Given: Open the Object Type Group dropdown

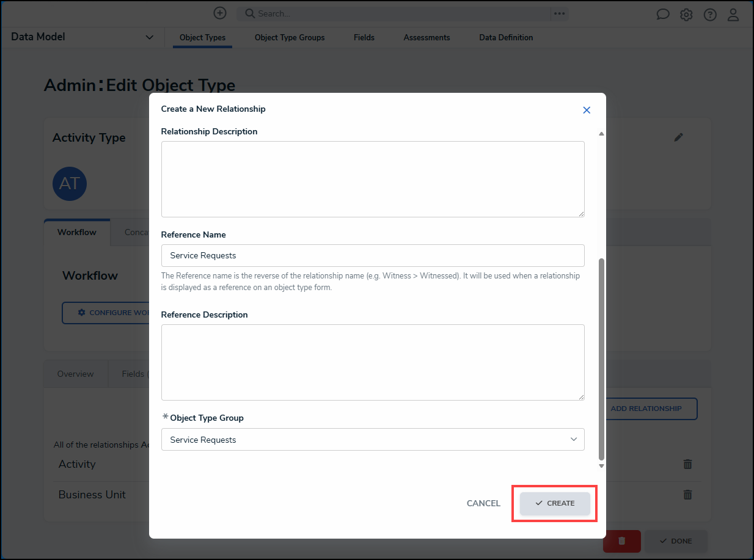Looking at the screenshot, I should click(373, 440).
